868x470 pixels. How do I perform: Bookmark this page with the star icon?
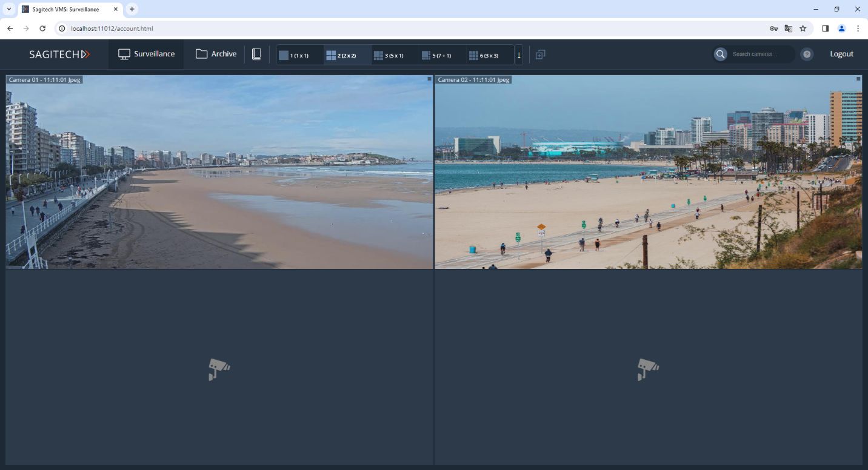[803, 28]
